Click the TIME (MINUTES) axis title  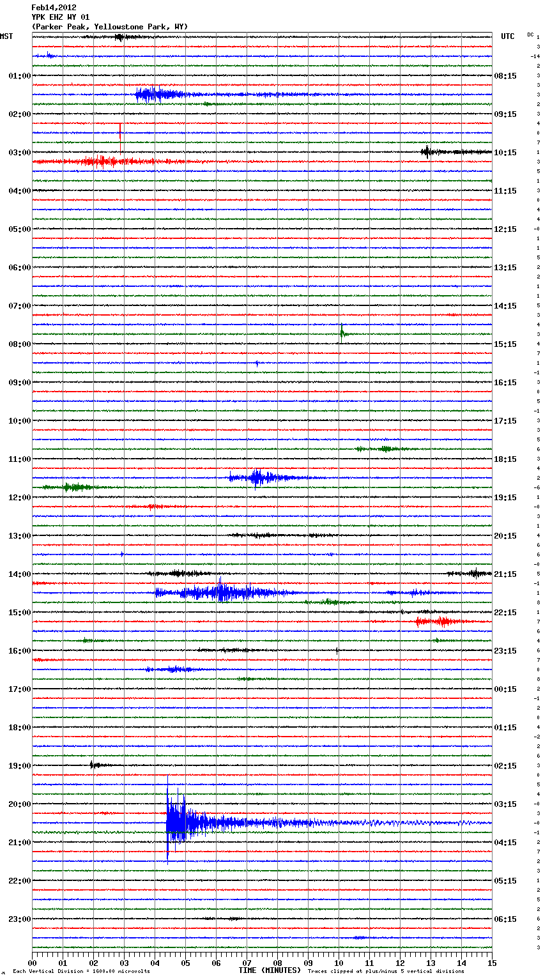[270, 970]
